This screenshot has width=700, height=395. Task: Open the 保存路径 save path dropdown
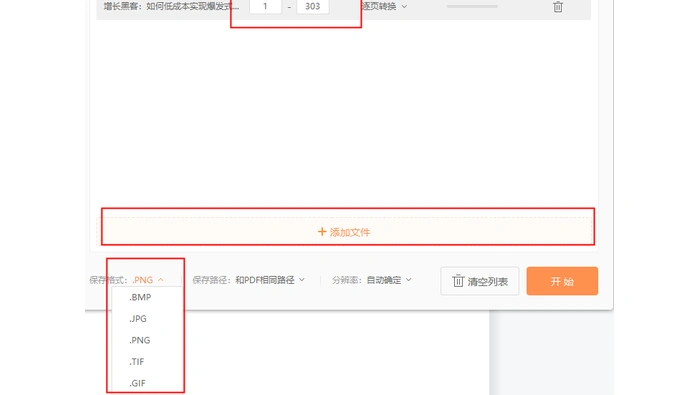click(x=270, y=280)
